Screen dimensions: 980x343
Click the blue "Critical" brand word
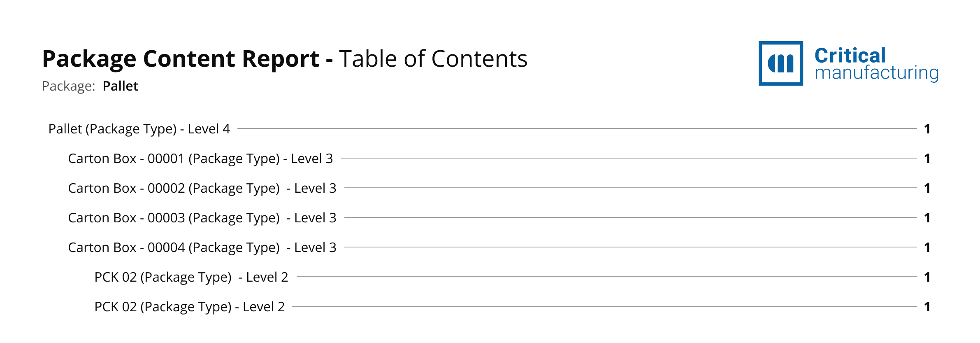coord(850,56)
